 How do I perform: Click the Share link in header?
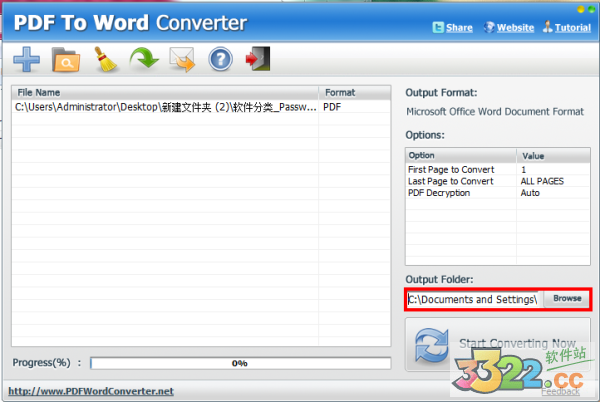coord(459,28)
